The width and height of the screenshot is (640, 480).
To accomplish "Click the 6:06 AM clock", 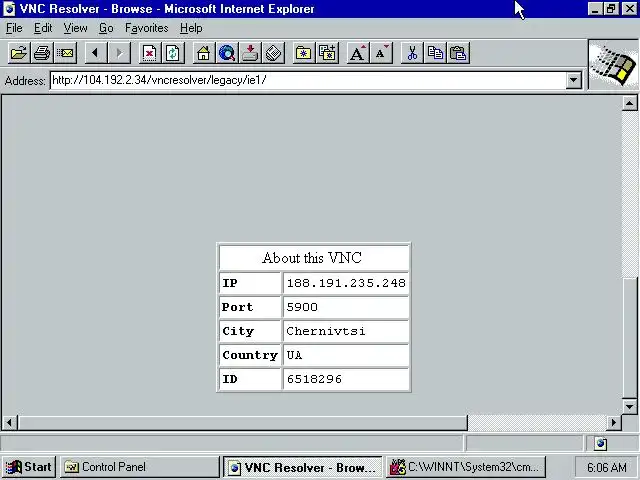I will [607, 467].
